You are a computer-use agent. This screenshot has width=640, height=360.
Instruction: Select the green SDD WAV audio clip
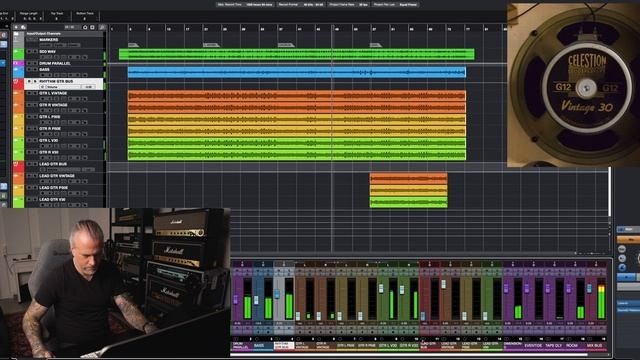coord(297,54)
